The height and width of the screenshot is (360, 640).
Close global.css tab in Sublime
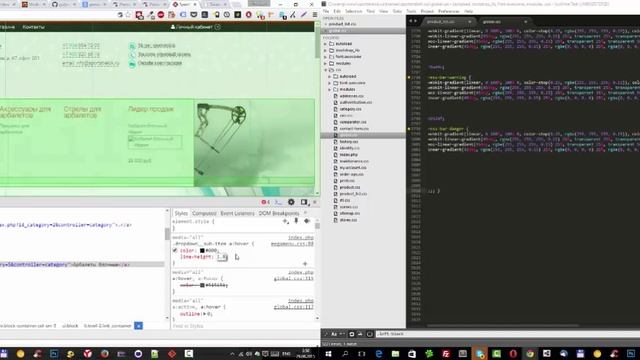(x=525, y=21)
